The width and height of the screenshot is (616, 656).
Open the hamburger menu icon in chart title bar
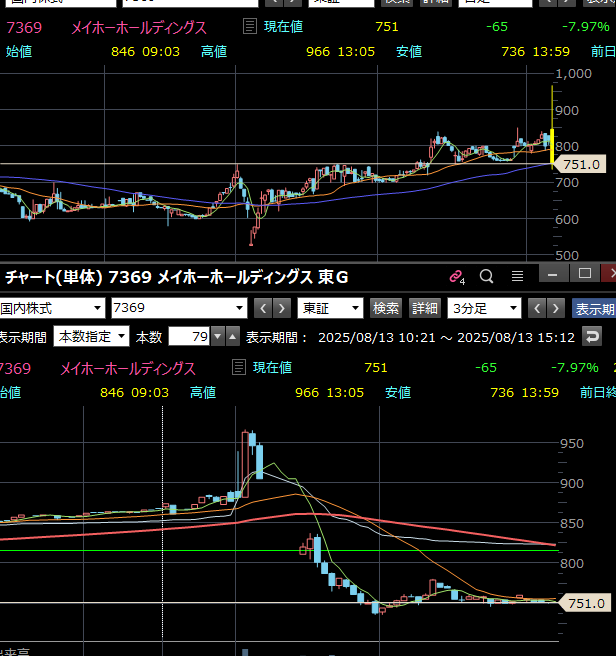click(x=517, y=276)
